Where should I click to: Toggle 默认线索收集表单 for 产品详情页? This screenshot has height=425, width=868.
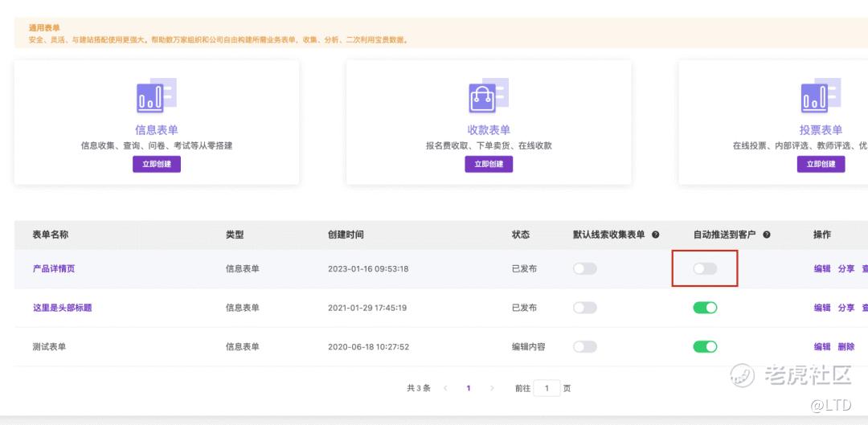tap(584, 269)
